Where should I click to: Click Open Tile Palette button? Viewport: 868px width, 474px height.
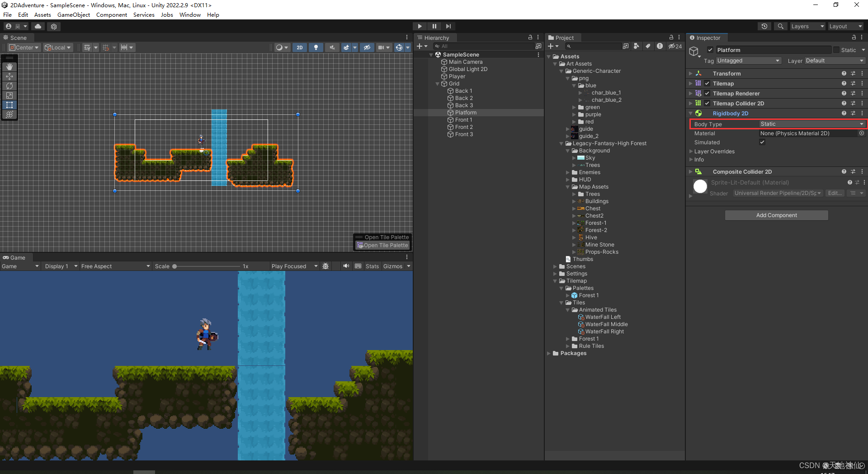[x=382, y=245]
